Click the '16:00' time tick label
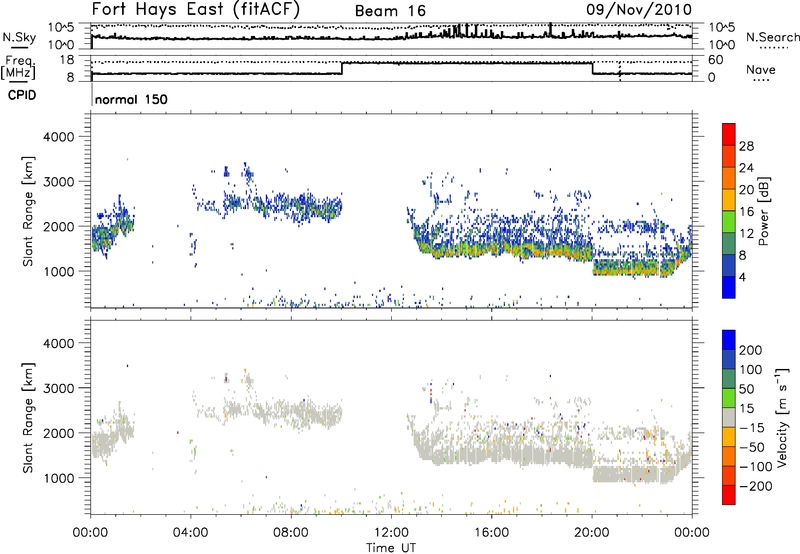Viewport: 800px width, 554px height. coord(491,533)
